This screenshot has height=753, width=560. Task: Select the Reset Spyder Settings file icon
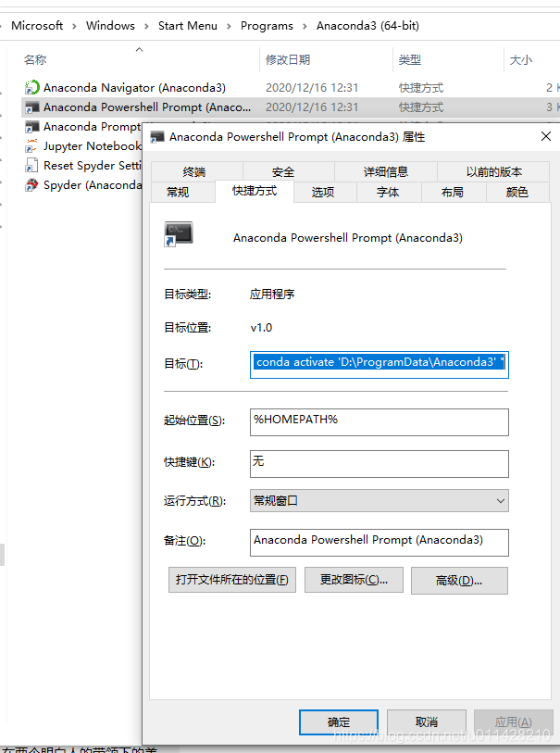pos(31,166)
